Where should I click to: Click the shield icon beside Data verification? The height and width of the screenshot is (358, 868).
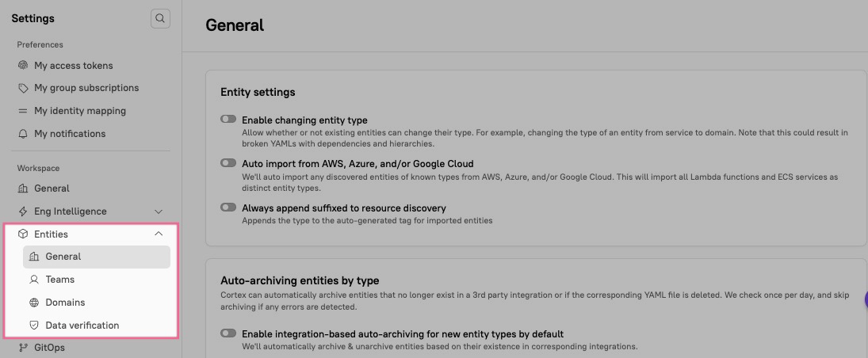coord(34,326)
